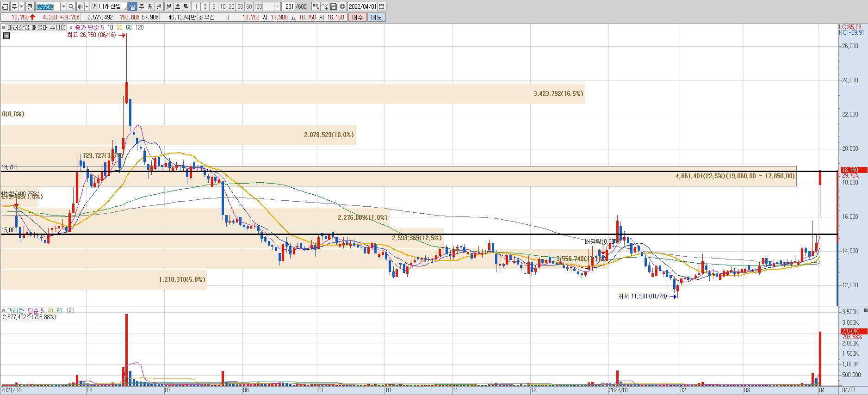Click the LC:65.93 label at top right
This screenshot has width=868, height=395.
pos(850,27)
